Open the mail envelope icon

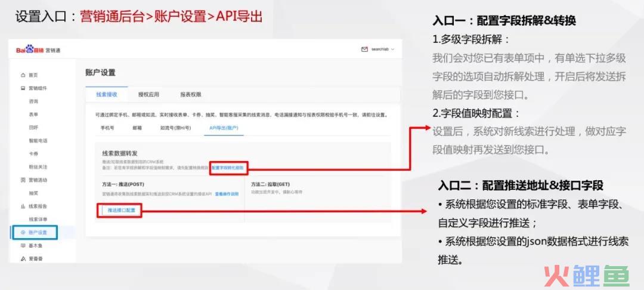click(x=364, y=50)
